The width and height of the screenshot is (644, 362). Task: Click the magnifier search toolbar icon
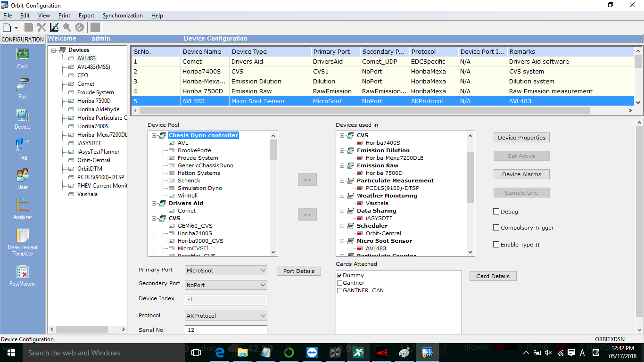(67, 27)
